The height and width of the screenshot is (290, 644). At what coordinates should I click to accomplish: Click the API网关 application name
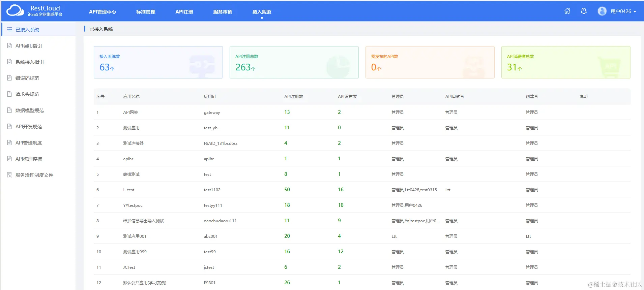coord(130,112)
